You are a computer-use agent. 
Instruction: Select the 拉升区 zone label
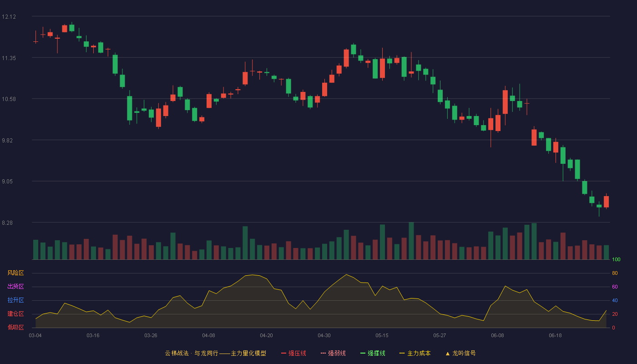pos(15,300)
